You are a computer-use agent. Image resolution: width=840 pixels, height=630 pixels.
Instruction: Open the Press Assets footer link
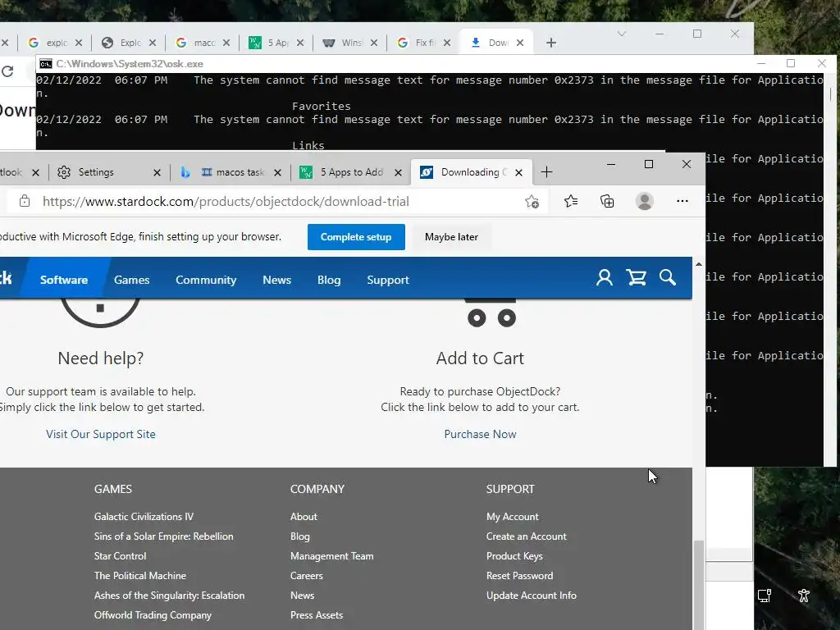317,615
